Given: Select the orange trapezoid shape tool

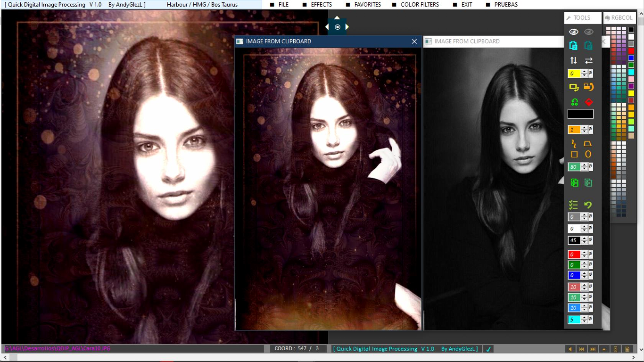Looking at the screenshot, I should pyautogui.click(x=588, y=143).
